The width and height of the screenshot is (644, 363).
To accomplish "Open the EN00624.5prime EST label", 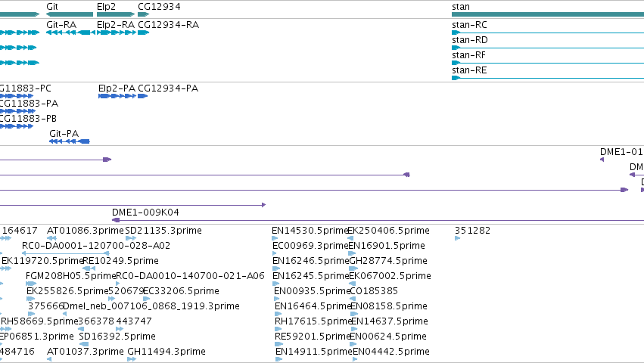I will click(x=388, y=337).
